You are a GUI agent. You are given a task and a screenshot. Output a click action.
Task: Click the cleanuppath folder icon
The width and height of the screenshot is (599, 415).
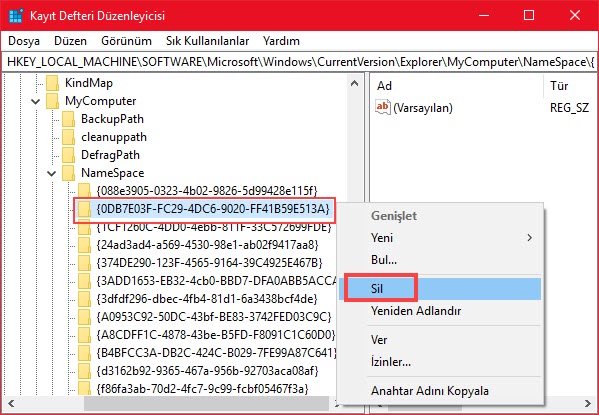[68, 137]
